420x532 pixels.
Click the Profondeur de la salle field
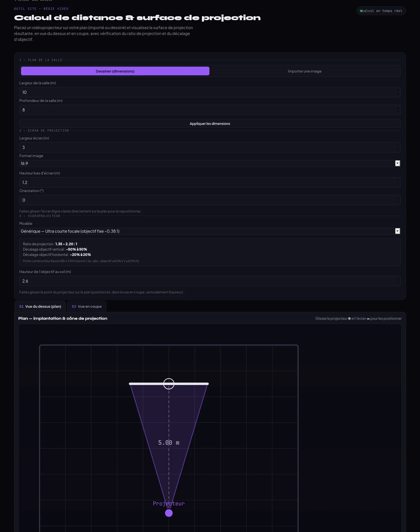(210, 110)
